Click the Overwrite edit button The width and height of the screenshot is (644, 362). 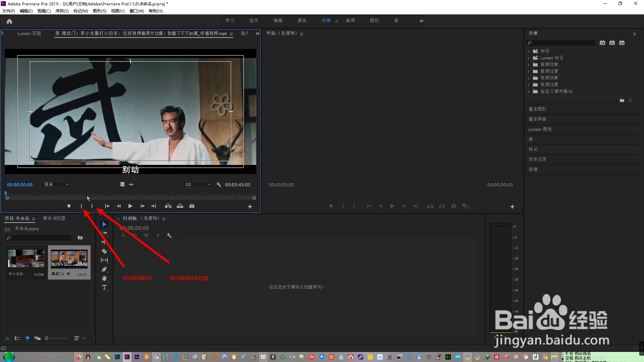(x=180, y=206)
